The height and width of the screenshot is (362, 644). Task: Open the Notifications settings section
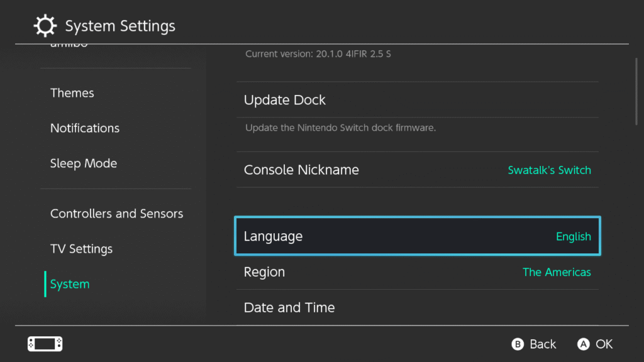click(85, 128)
